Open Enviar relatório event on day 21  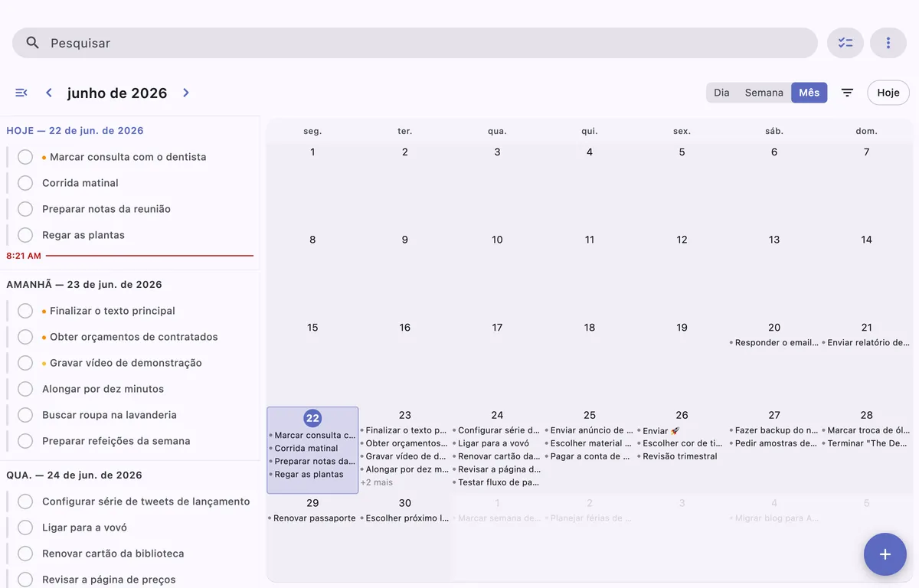coord(866,343)
